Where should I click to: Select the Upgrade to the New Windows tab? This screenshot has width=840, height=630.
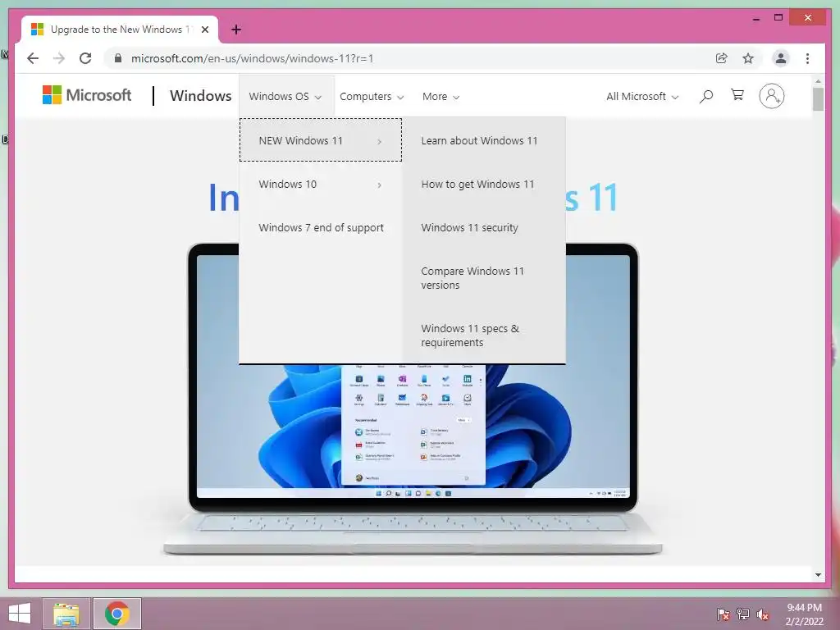(120, 30)
